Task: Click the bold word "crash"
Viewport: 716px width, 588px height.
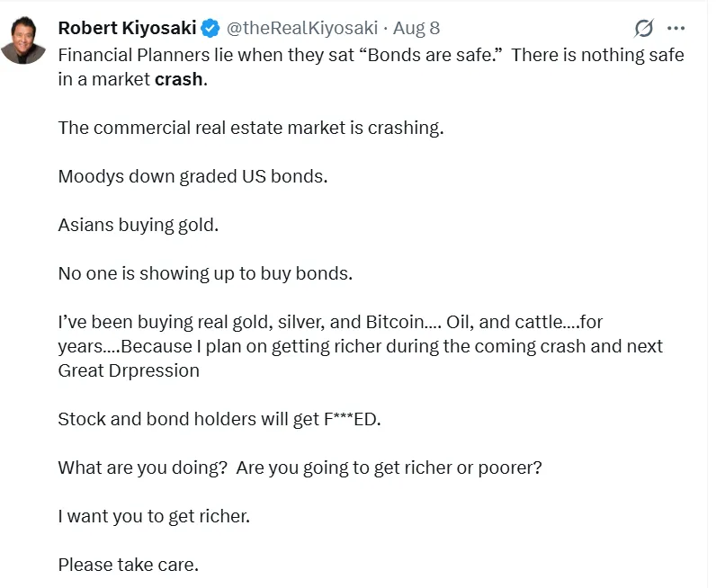Action: click(x=179, y=79)
